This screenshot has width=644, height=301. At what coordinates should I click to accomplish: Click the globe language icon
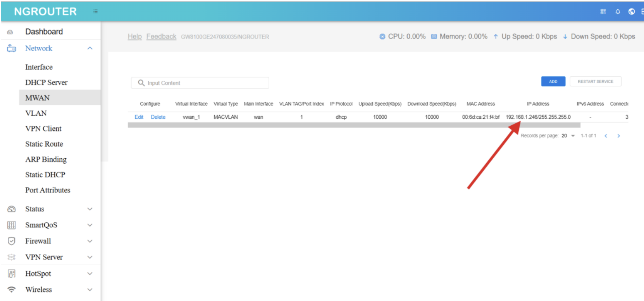(x=632, y=12)
